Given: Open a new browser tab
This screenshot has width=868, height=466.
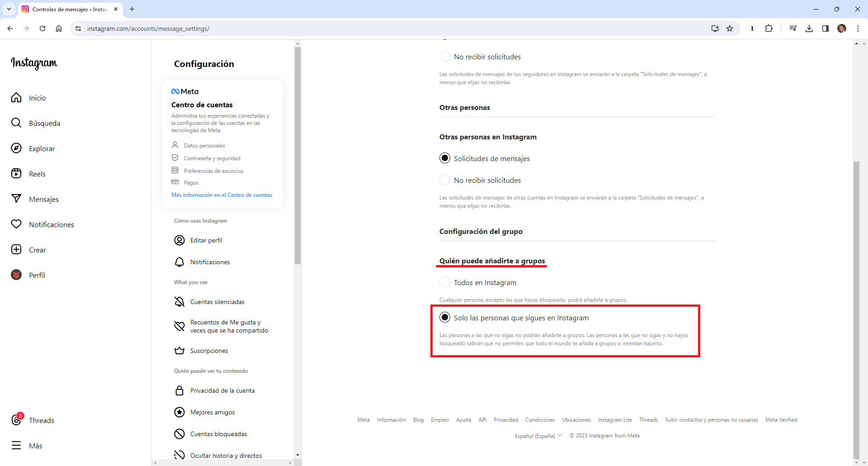Looking at the screenshot, I should click(x=132, y=9).
